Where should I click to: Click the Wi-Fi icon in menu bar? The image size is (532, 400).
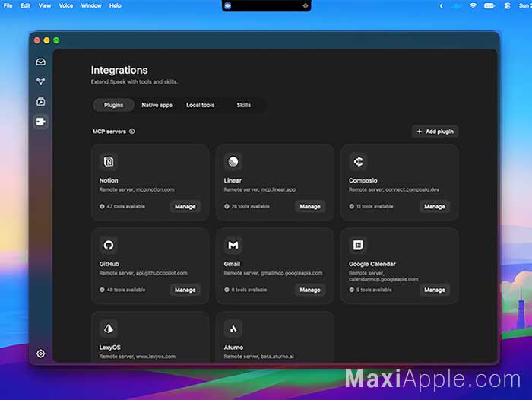pyautogui.click(x=473, y=5)
